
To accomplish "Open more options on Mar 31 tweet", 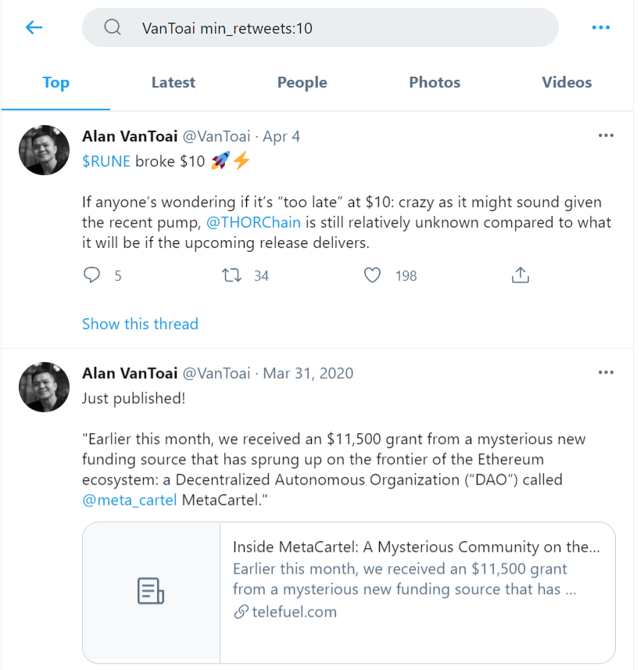I will click(x=606, y=373).
